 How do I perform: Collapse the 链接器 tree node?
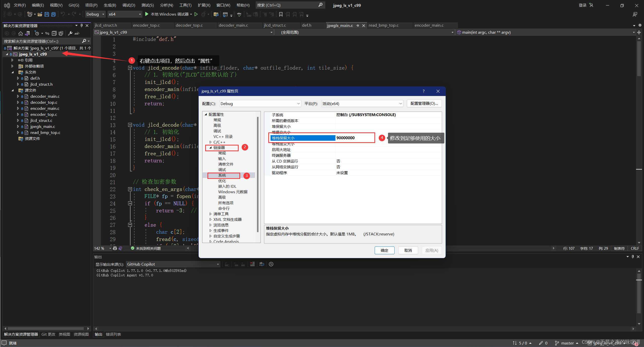(x=210, y=148)
